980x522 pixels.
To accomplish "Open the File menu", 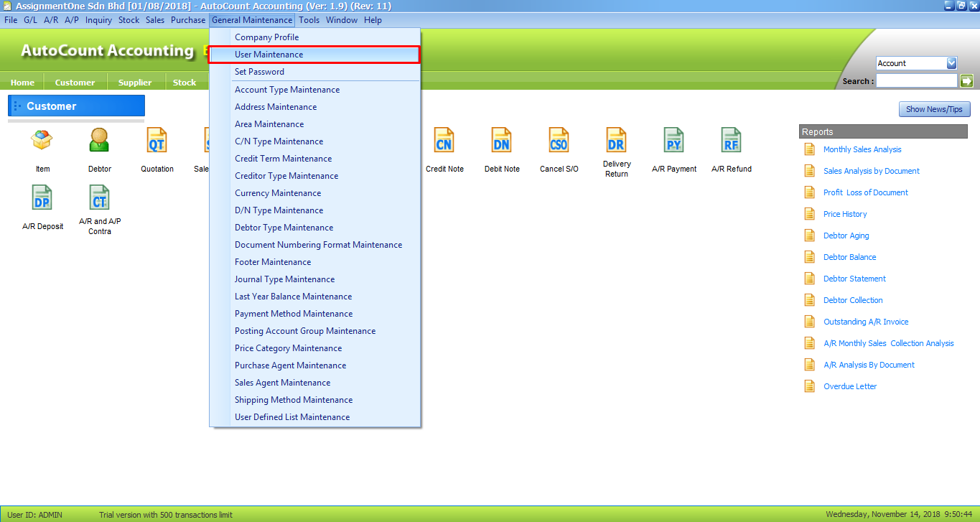I will pyautogui.click(x=11, y=20).
